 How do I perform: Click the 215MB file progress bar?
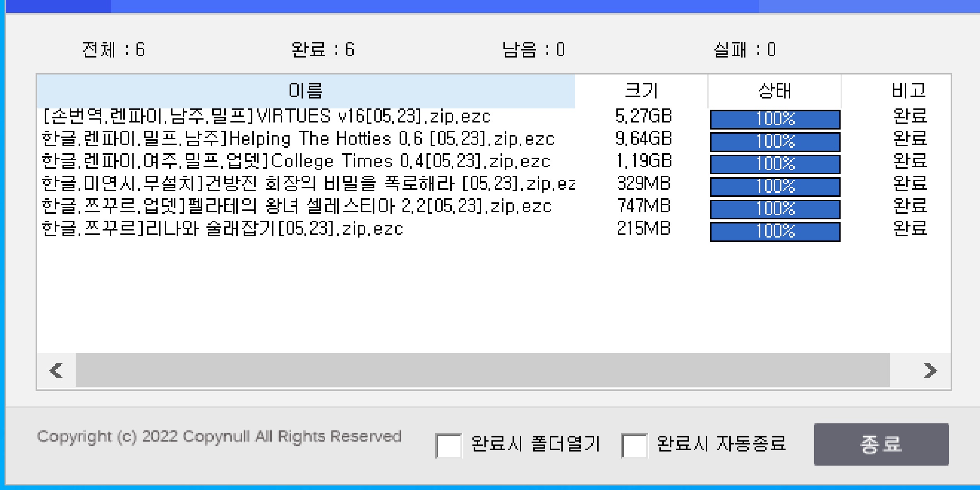click(775, 232)
